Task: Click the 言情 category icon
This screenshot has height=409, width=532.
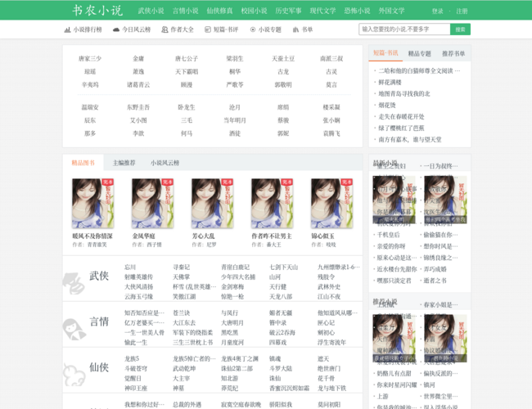Action: point(74,329)
